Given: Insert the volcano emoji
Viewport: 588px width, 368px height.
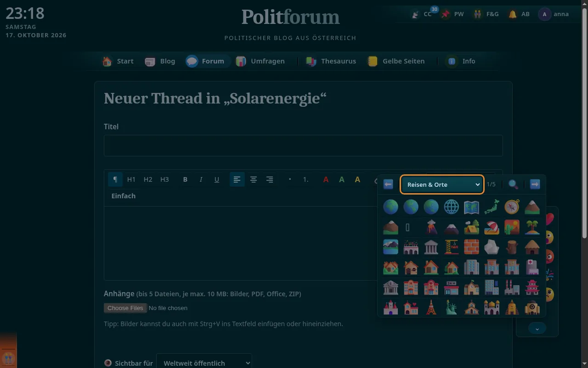Looking at the screenshot, I should [431, 227].
